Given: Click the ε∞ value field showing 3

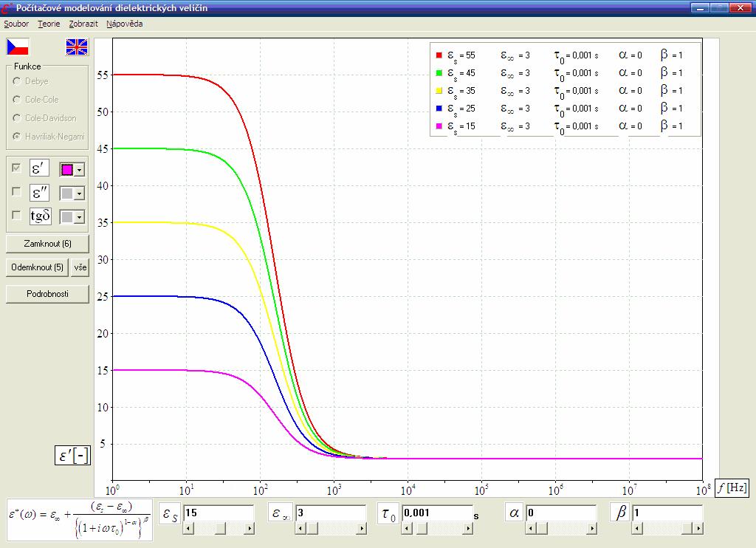Looking at the screenshot, I should click(x=331, y=513).
